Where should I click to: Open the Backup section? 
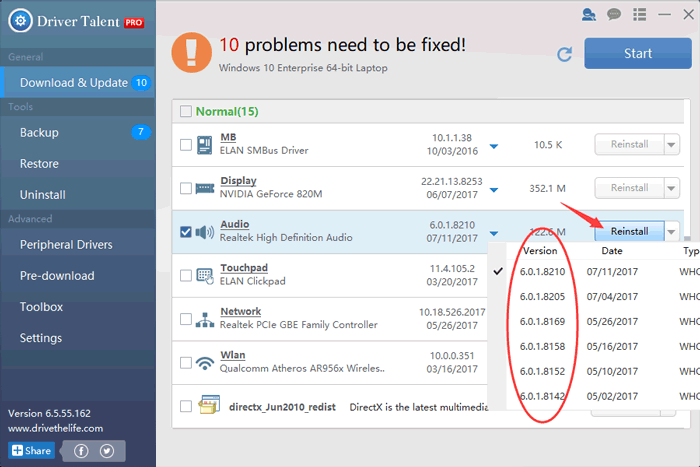[78, 133]
